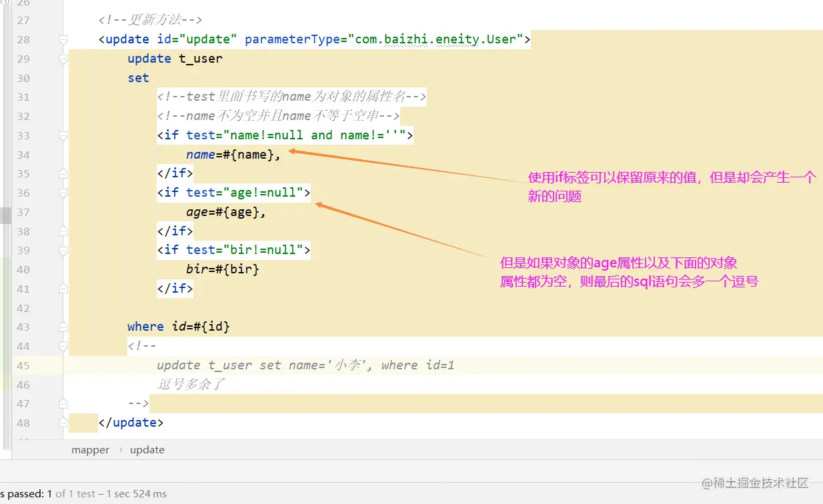Click the 逗号多余了 comment on line 46
The height and width of the screenshot is (504, 823).
191,384
